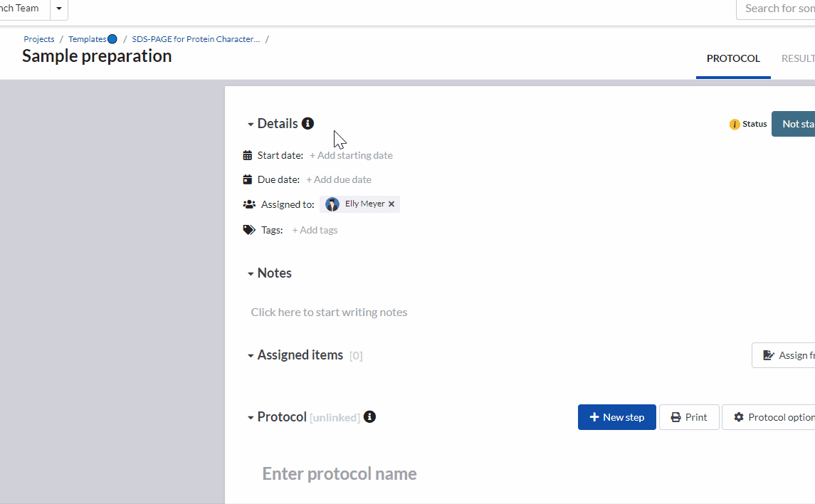The width and height of the screenshot is (815, 504).
Task: Click the pen icon on the Assign button
Action: (x=769, y=355)
